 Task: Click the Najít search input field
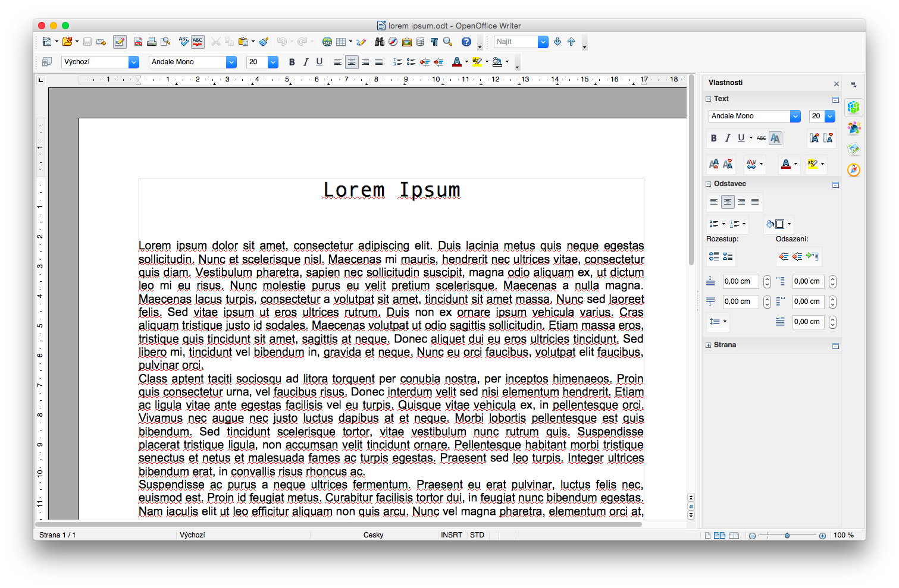(516, 42)
